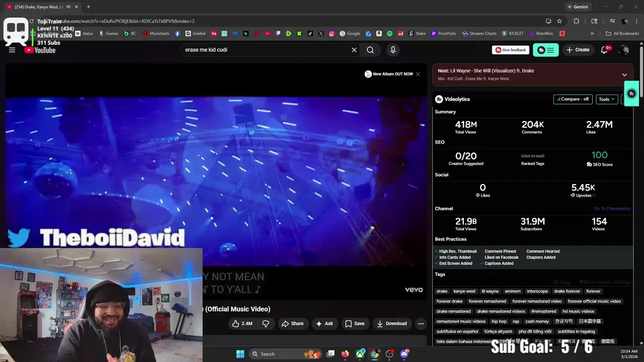Open a new browser tab
This screenshot has width=644, height=362.
pos(89,7)
